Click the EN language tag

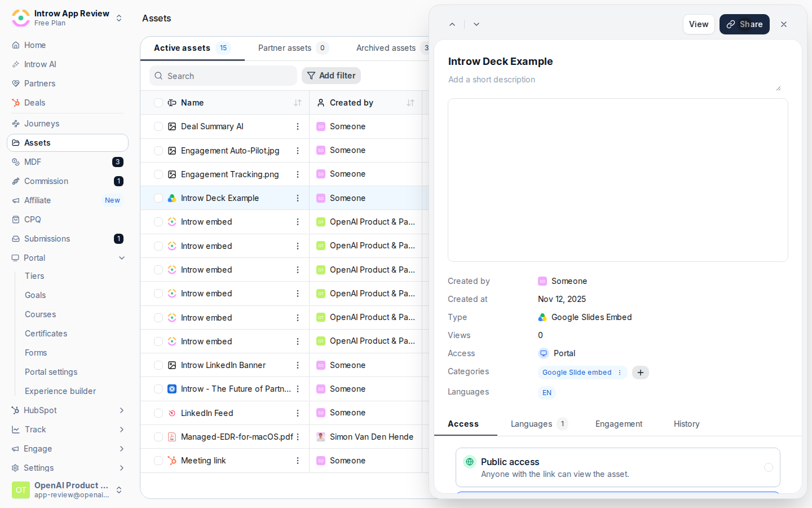[547, 393]
